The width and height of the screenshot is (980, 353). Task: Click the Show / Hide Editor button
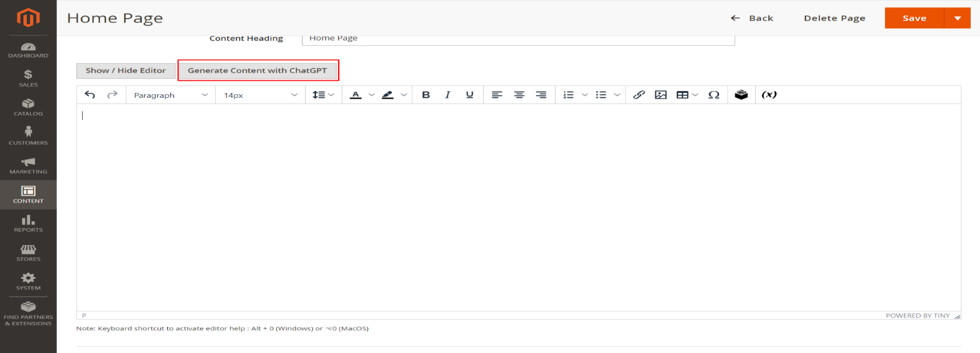coord(126,70)
